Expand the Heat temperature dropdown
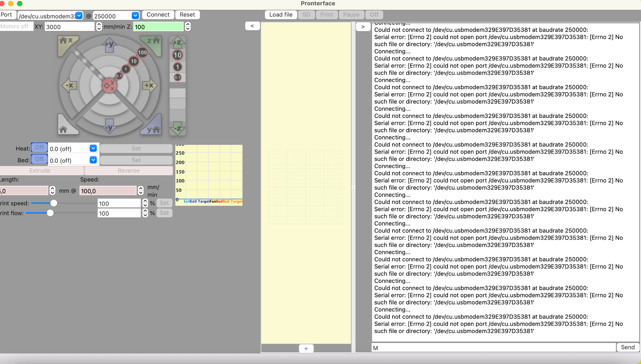The height and width of the screenshot is (364, 641). pos(93,148)
